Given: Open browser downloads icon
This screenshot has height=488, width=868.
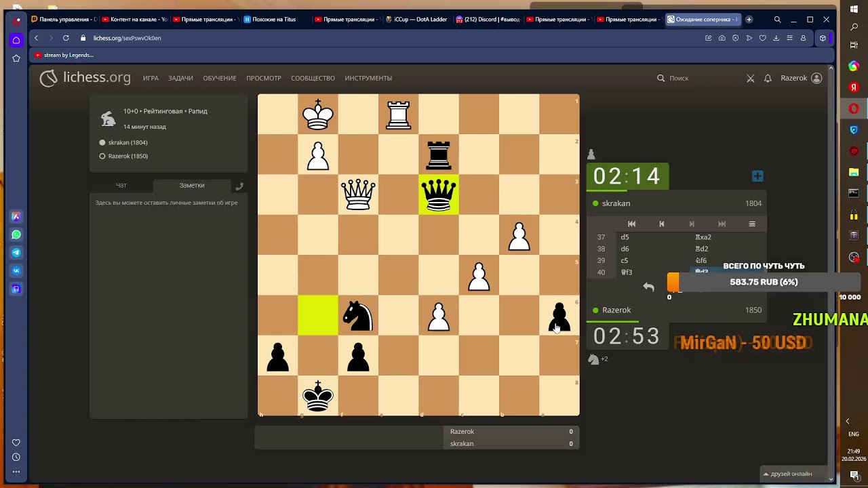Looking at the screenshot, I should tap(776, 38).
